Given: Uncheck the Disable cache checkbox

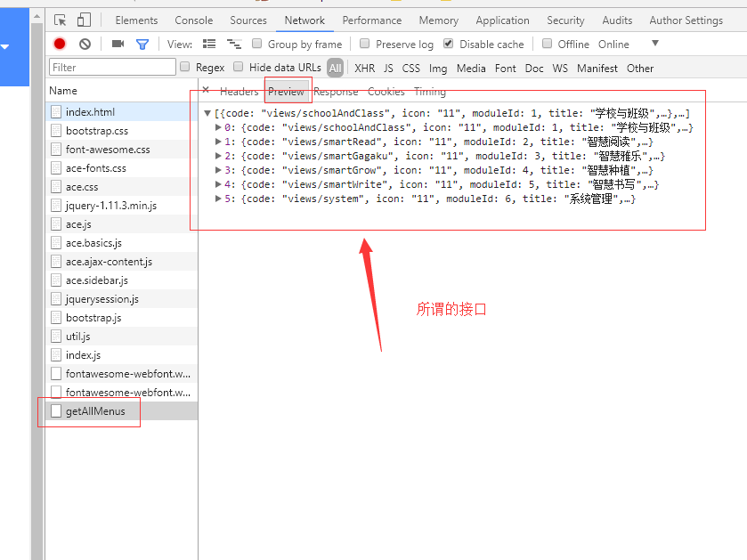Looking at the screenshot, I should (449, 44).
